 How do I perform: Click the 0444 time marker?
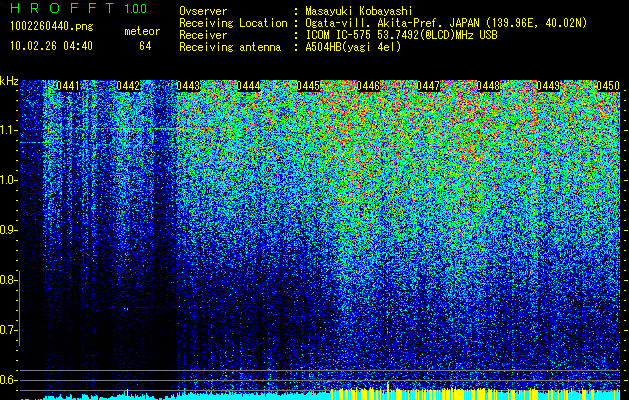click(x=248, y=86)
